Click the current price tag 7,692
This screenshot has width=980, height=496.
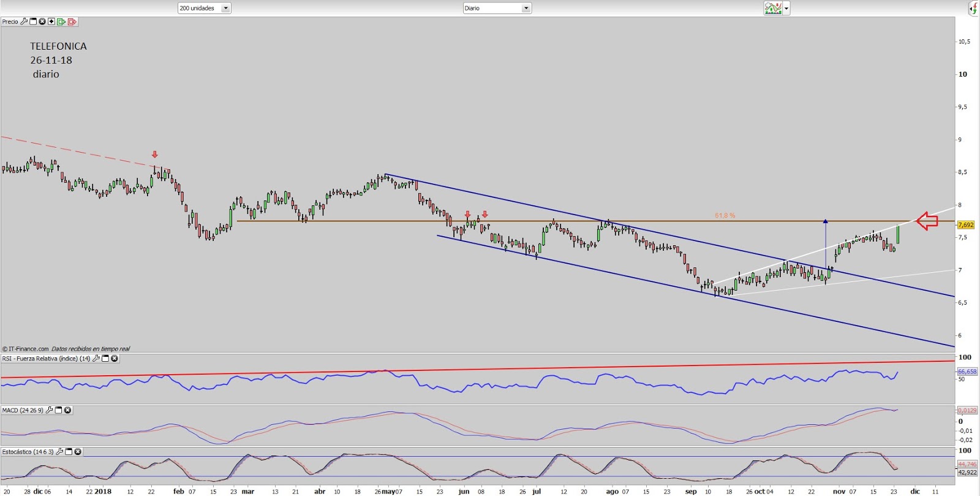click(966, 225)
